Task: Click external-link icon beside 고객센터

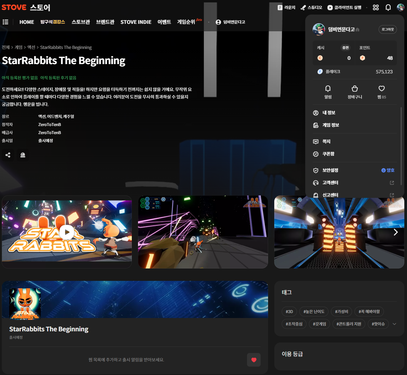Action: click(392, 183)
